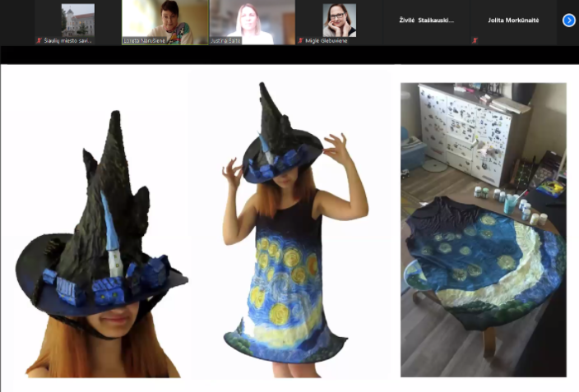Screen dimensions: 579x392
Task: Click the 'Miglė Glebuvienė' name label
Action: pos(326,40)
